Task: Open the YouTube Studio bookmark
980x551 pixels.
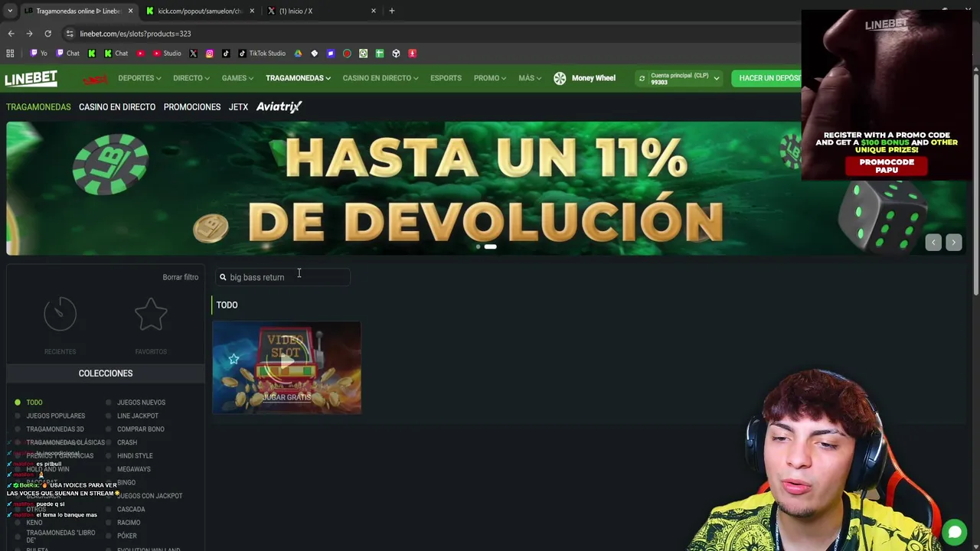Action: [x=167, y=54]
